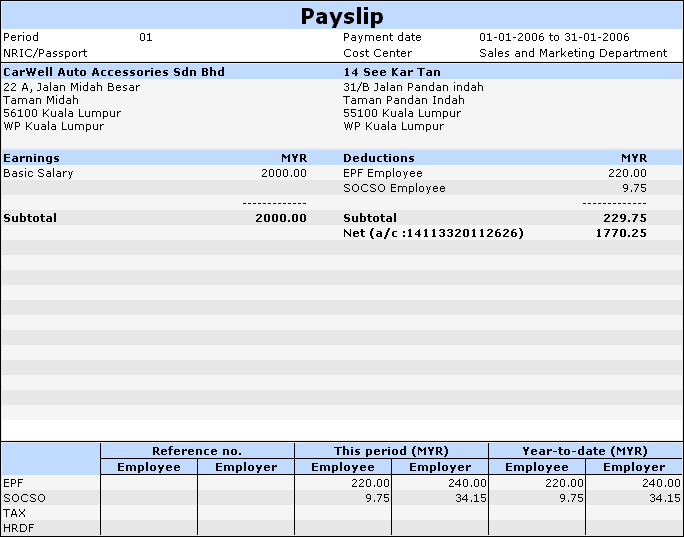The height and width of the screenshot is (537, 684).
Task: Click the NRIC/Passport label
Action: click(x=45, y=53)
